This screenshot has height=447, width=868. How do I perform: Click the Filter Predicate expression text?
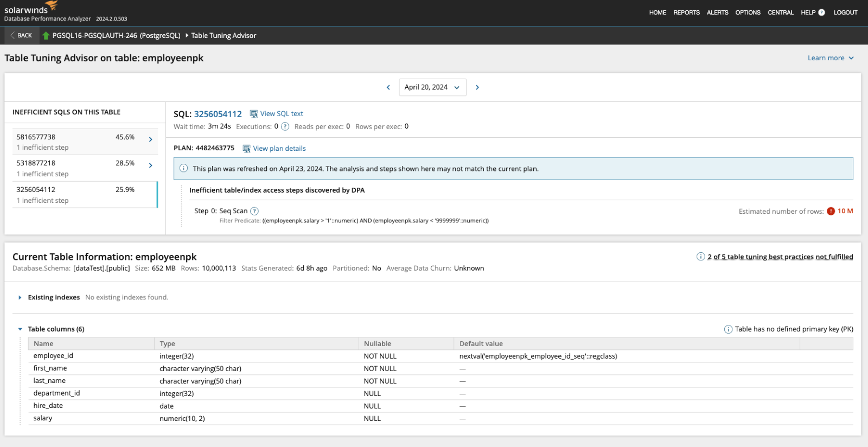pyautogui.click(x=375, y=221)
